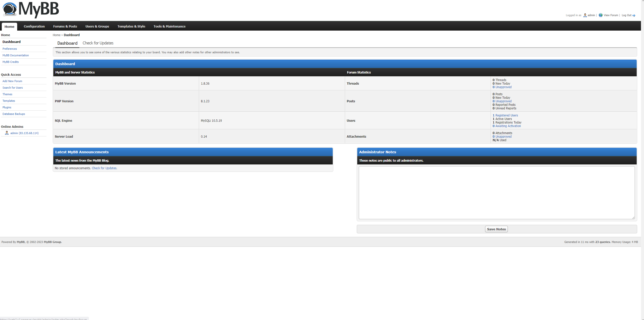Open the Tools & Maintenance tab

pyautogui.click(x=170, y=26)
